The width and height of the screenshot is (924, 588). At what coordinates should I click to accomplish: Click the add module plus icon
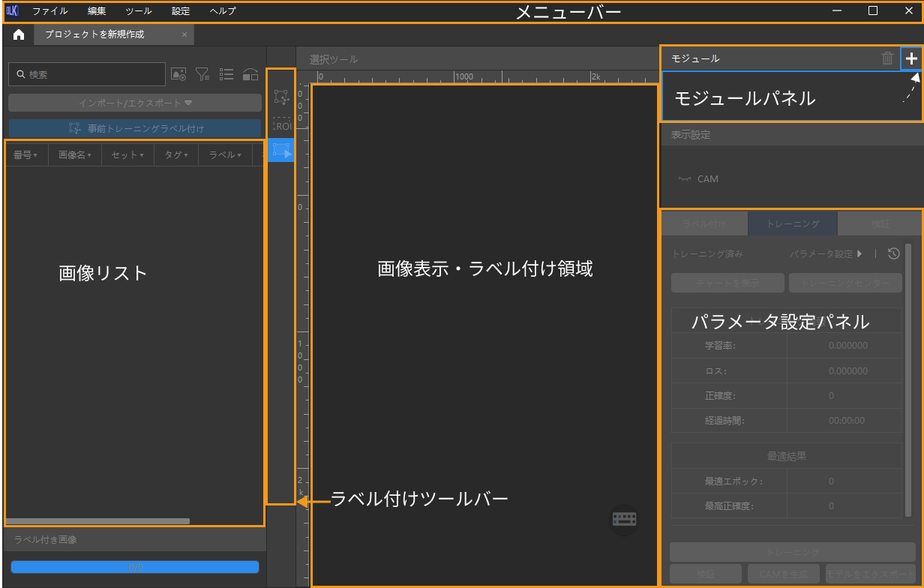click(911, 58)
